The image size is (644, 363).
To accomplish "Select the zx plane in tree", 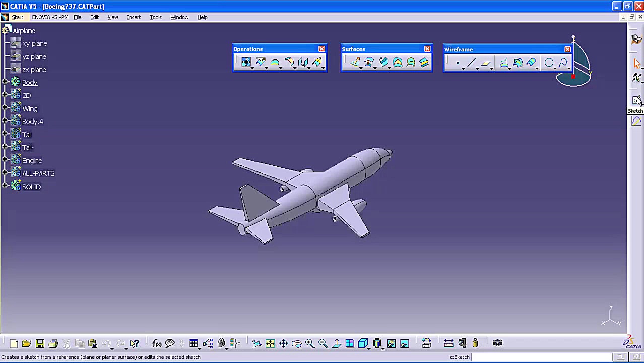I will click(34, 70).
